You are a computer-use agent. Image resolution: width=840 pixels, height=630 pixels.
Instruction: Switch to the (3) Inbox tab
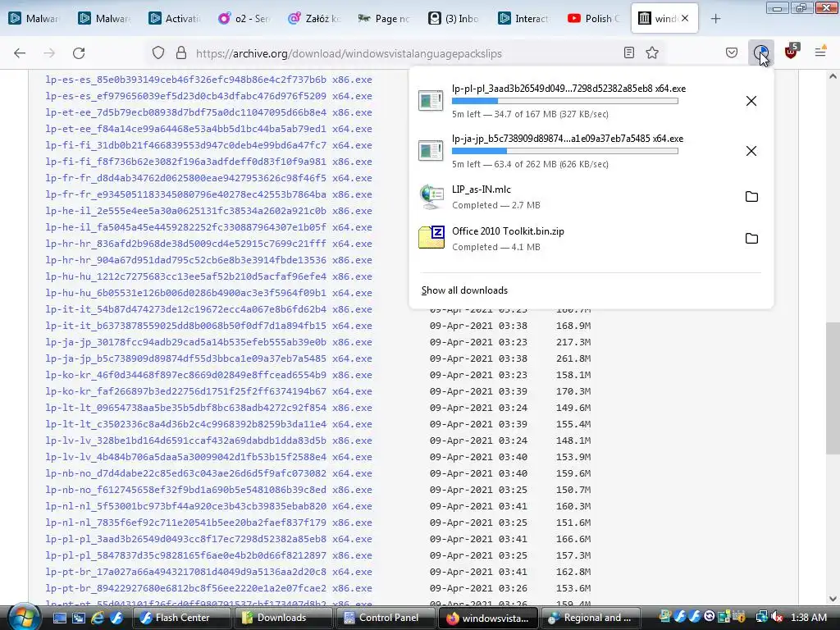point(454,19)
